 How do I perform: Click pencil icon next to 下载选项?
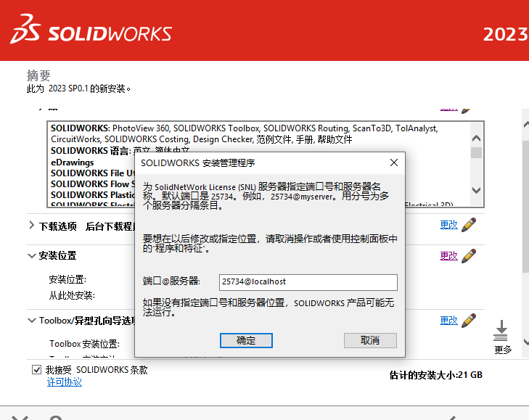tap(469, 225)
